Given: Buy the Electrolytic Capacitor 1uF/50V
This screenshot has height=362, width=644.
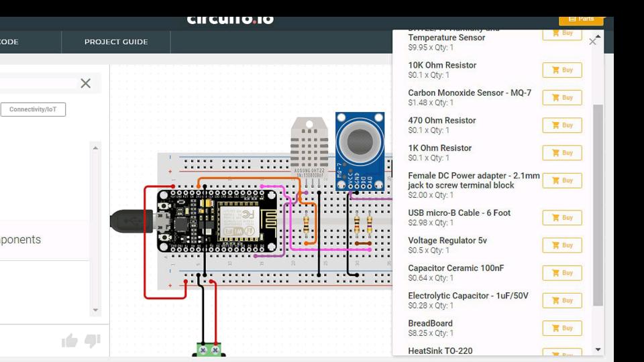Looking at the screenshot, I should [x=561, y=300].
